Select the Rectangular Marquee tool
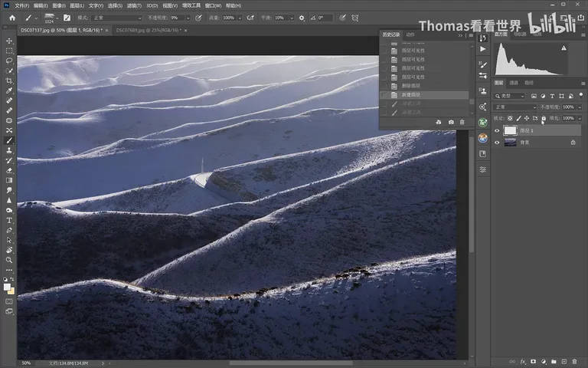 (9, 51)
